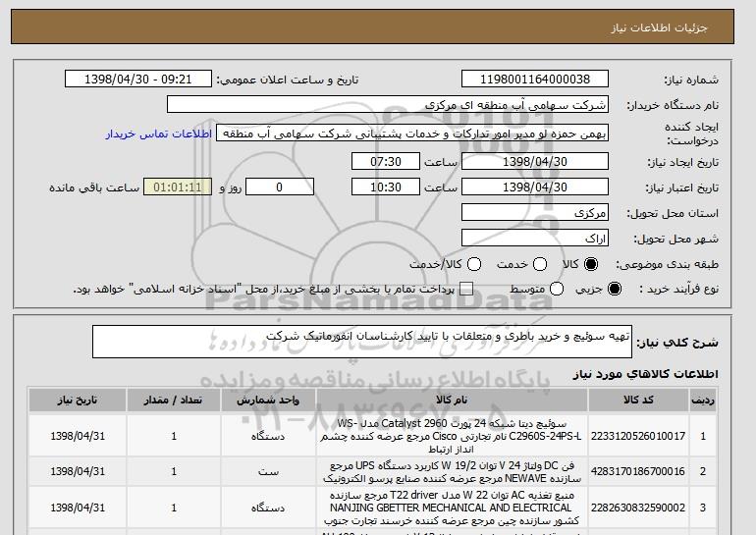Click the تاریخ ایجاد نیاز date field
The width and height of the screenshot is (756, 535).
coord(535,161)
